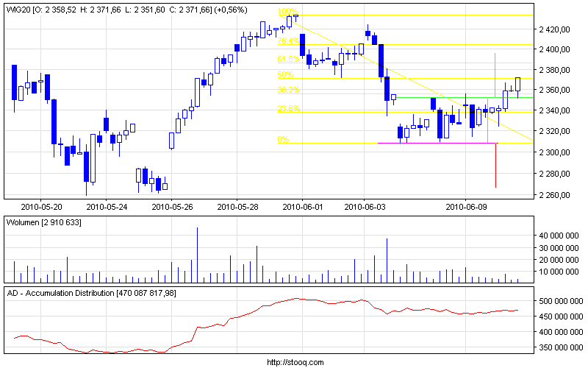The image size is (588, 368).
Task: Click the 40 000 000 volume axis value
Action: point(559,236)
